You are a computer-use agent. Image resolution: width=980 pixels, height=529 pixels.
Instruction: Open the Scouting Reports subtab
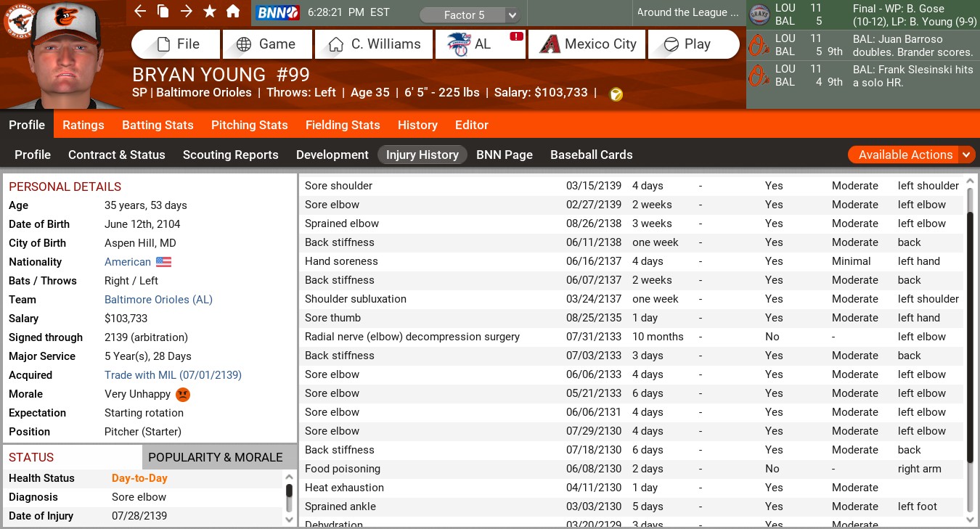pos(230,155)
